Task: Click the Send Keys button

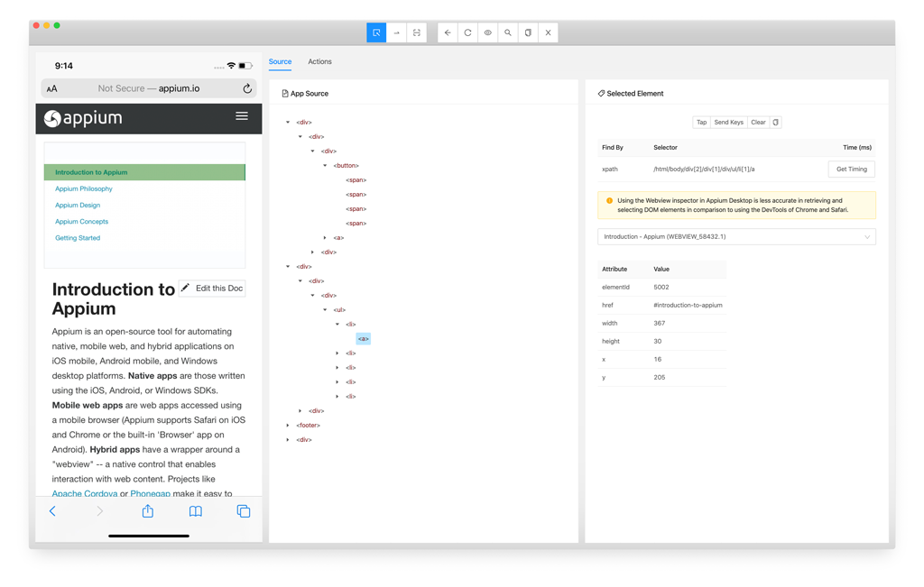Action: (x=729, y=123)
